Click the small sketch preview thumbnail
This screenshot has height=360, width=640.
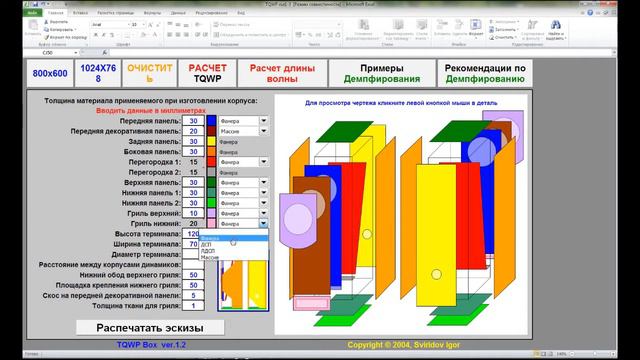(x=243, y=286)
